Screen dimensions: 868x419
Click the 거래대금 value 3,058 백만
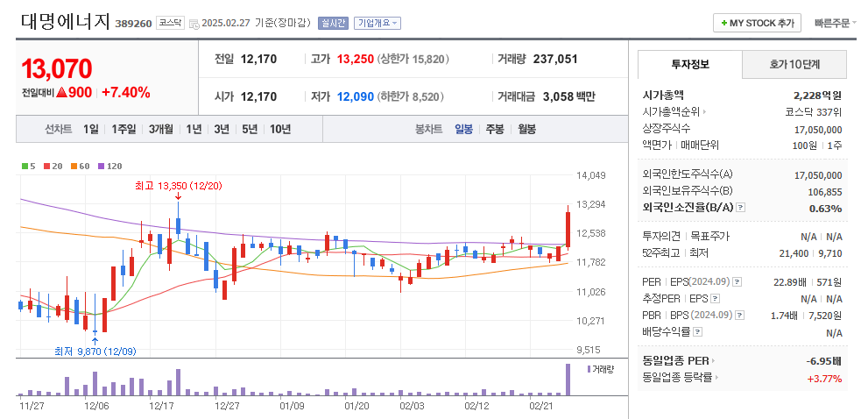tap(569, 97)
